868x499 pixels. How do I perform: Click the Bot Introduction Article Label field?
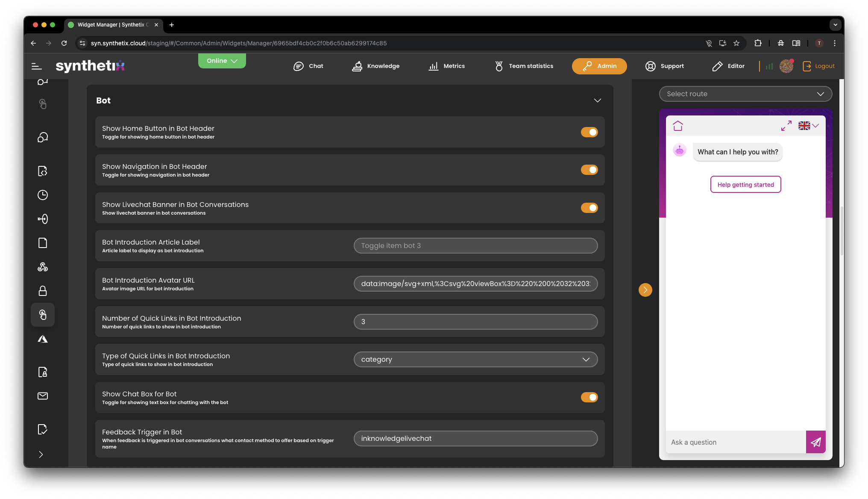475,246
